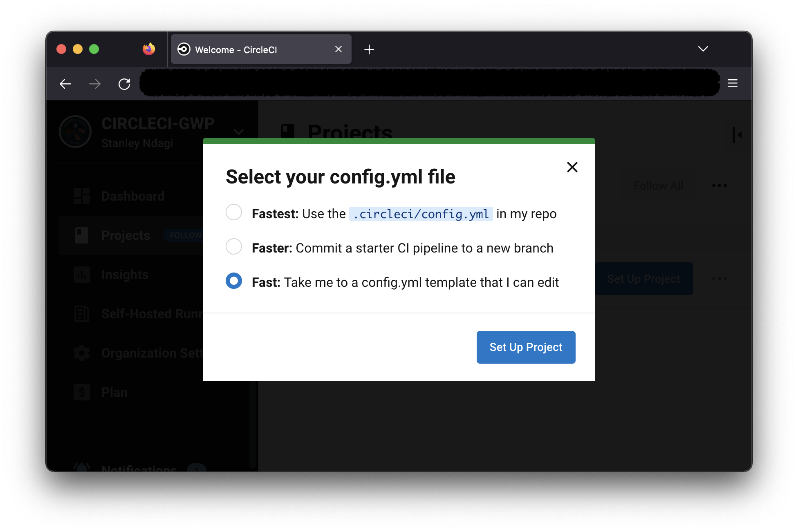Viewport: 798px width, 532px height.
Task: Click the Self-Hosted Runners icon
Action: pyautogui.click(x=81, y=313)
